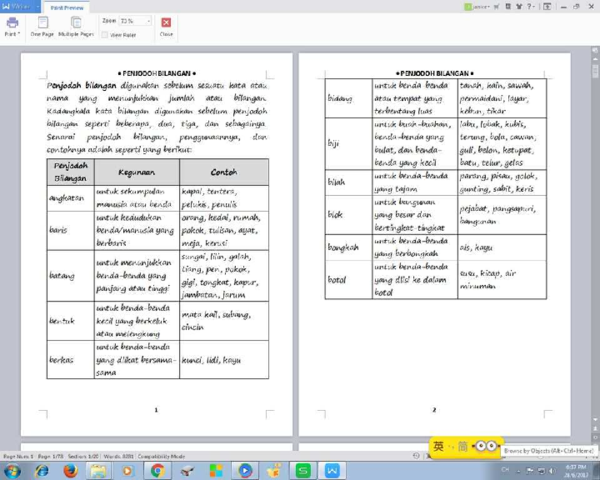The height and width of the screenshot is (480, 600).
Task: Click the icon between cart and shirt
Action: coord(508,7)
